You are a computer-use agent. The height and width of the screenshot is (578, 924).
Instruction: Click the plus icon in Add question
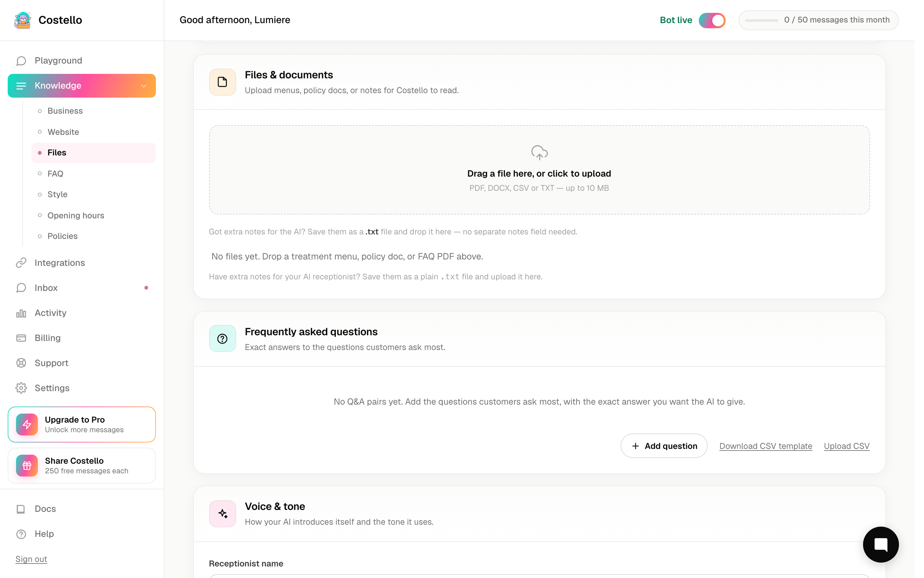635,446
